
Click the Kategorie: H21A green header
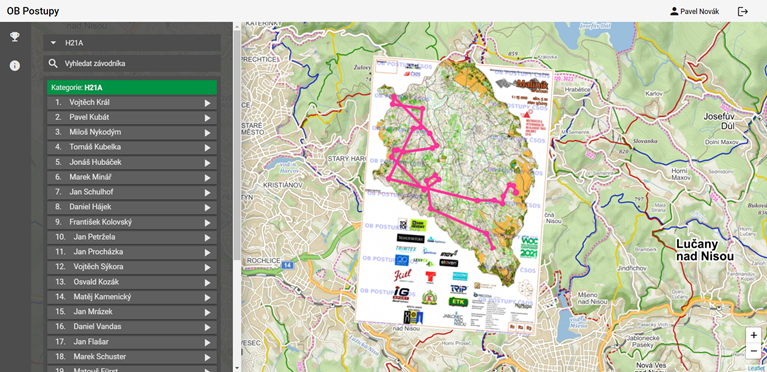point(132,88)
